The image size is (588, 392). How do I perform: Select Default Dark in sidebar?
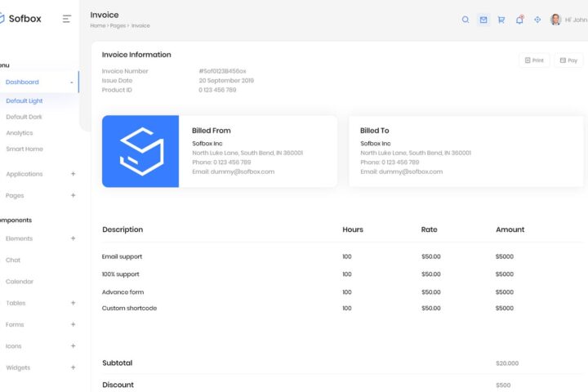pos(24,117)
